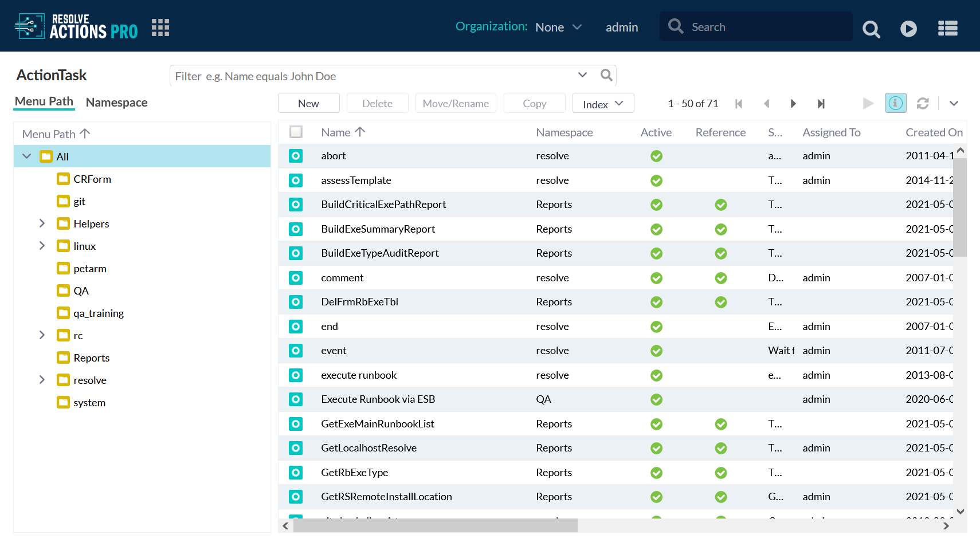Click the row icon for abort task
The image size is (980, 546).
click(x=296, y=156)
